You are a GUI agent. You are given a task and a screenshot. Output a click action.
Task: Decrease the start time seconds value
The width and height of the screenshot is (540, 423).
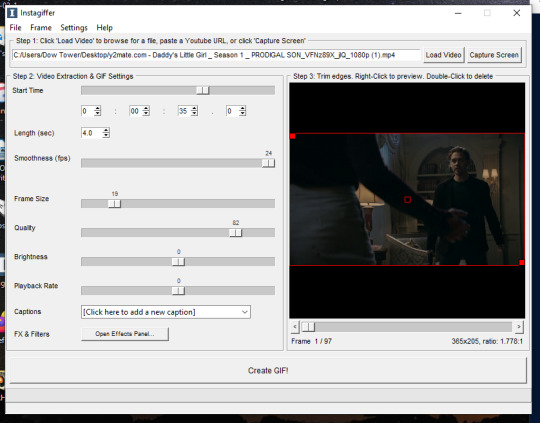click(194, 113)
